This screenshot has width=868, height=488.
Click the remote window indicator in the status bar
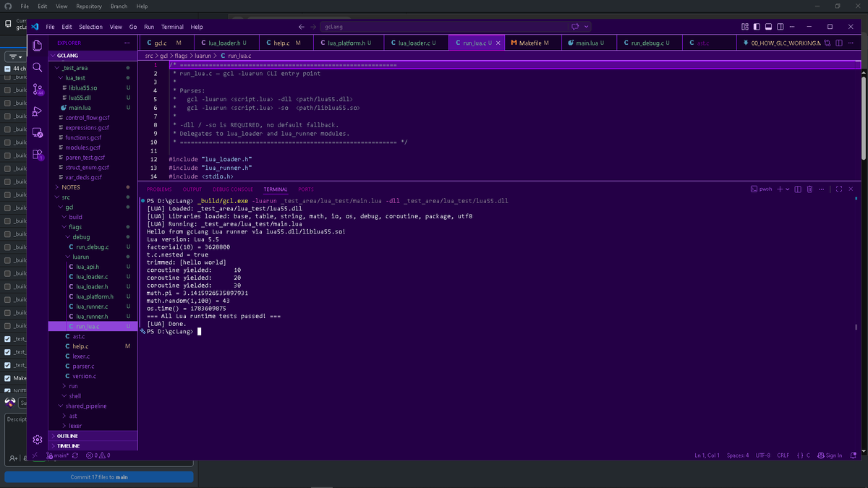point(35,455)
